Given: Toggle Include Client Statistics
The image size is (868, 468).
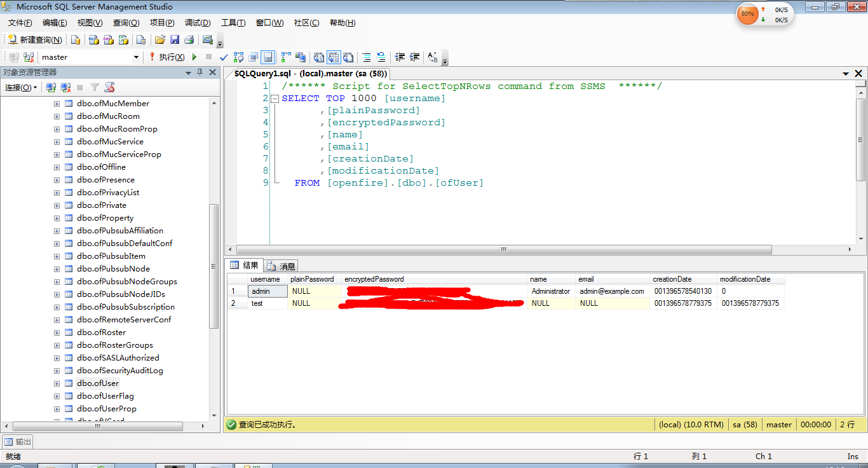Looking at the screenshot, I should [x=301, y=57].
